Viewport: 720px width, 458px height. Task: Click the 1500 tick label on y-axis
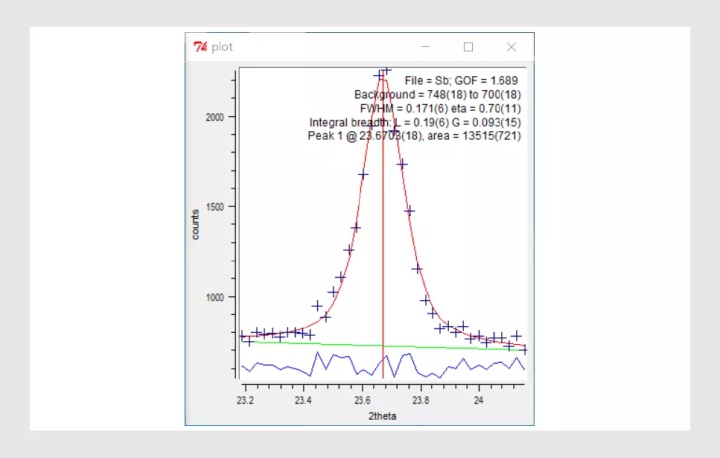point(214,207)
